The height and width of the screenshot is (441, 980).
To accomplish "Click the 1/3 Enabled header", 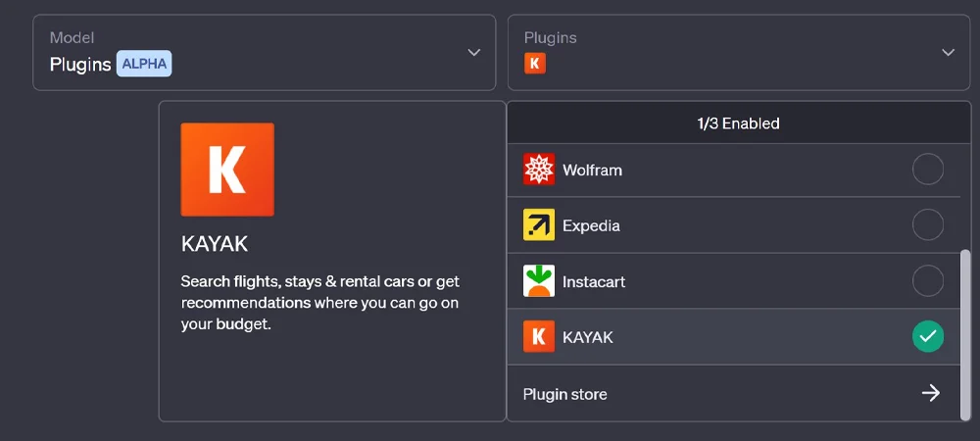I will 739,123.
